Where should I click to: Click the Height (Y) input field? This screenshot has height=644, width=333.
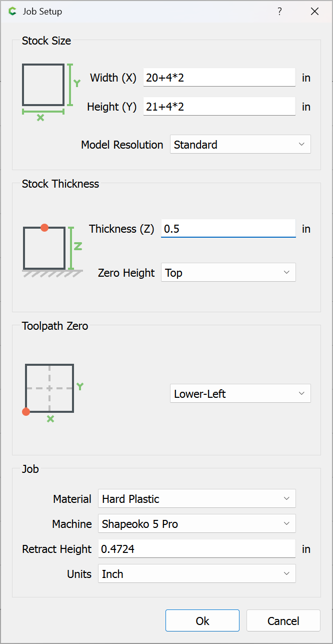point(219,107)
